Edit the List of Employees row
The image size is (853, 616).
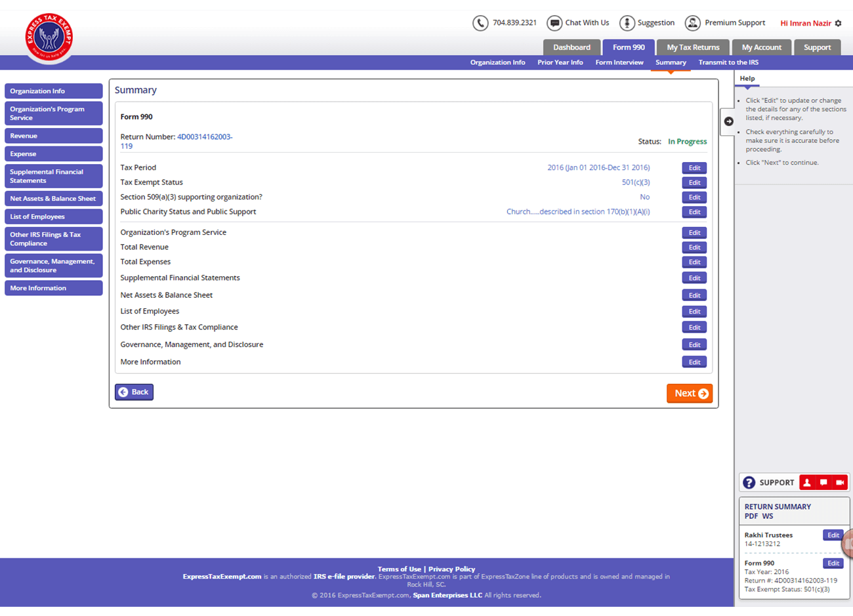(x=694, y=312)
